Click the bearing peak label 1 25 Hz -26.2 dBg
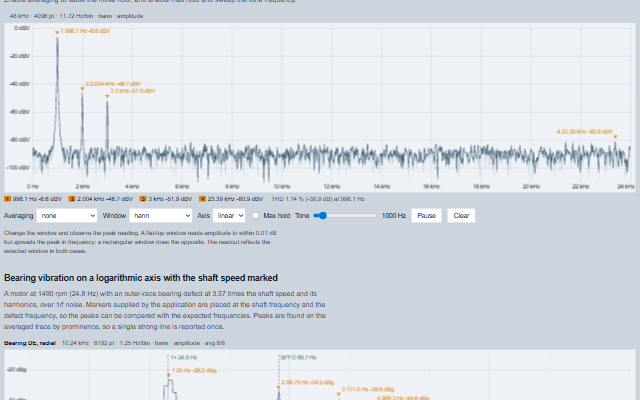 point(194,371)
